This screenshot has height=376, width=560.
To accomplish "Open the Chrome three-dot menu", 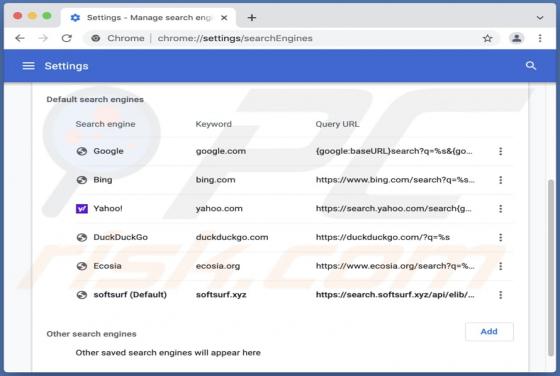I will [540, 38].
